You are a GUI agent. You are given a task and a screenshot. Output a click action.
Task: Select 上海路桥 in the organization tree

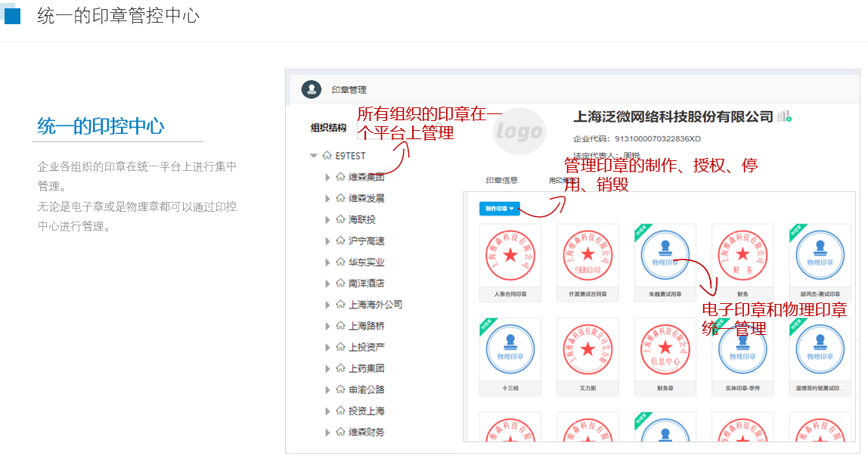(367, 326)
